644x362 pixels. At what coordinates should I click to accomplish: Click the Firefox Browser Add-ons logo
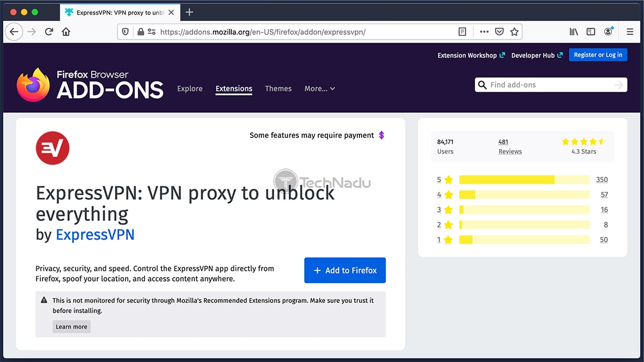(90, 85)
